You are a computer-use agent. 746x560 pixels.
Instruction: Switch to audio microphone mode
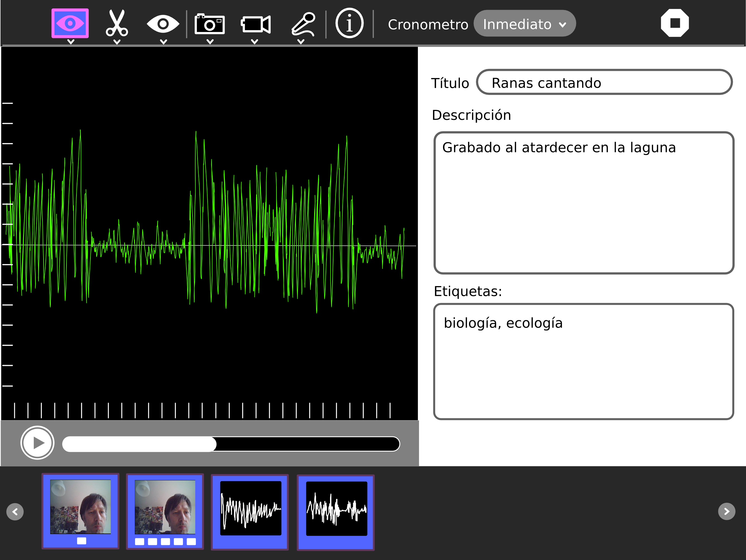pos(303,24)
